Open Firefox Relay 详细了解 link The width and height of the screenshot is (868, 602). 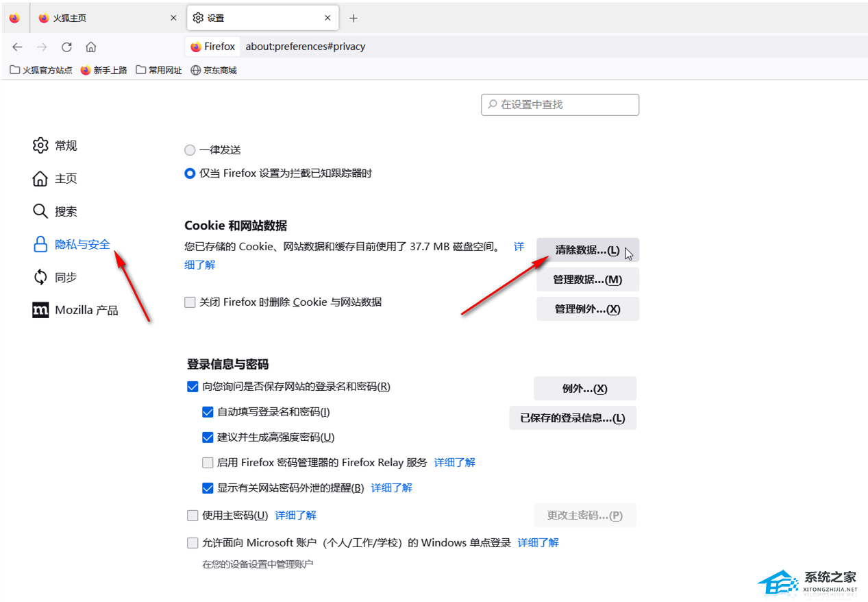455,463
